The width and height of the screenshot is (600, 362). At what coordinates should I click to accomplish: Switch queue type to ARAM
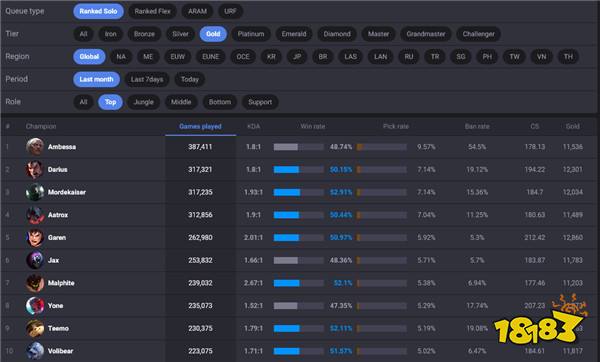[197, 11]
